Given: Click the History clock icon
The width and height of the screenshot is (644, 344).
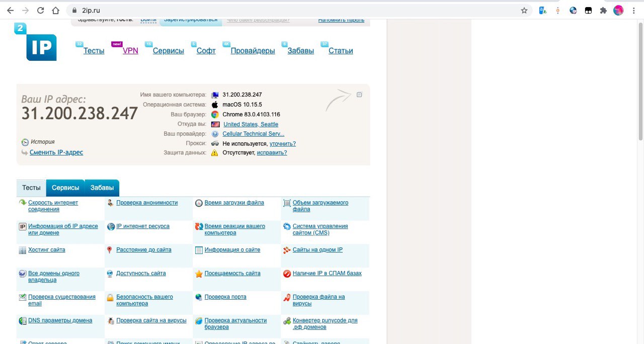Looking at the screenshot, I should pyautogui.click(x=25, y=142).
